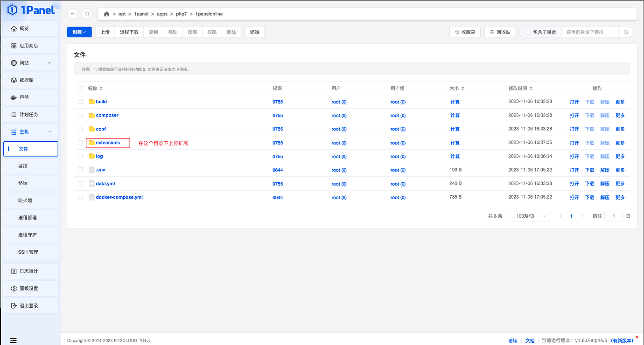Collapse the sidebar using the bottom hamburger icon

pos(13,339)
